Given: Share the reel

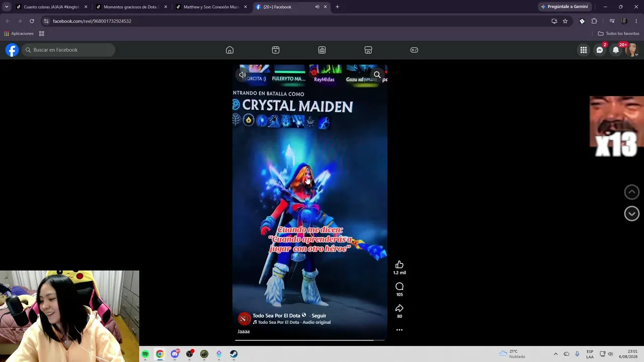Looking at the screenshot, I should click(399, 308).
